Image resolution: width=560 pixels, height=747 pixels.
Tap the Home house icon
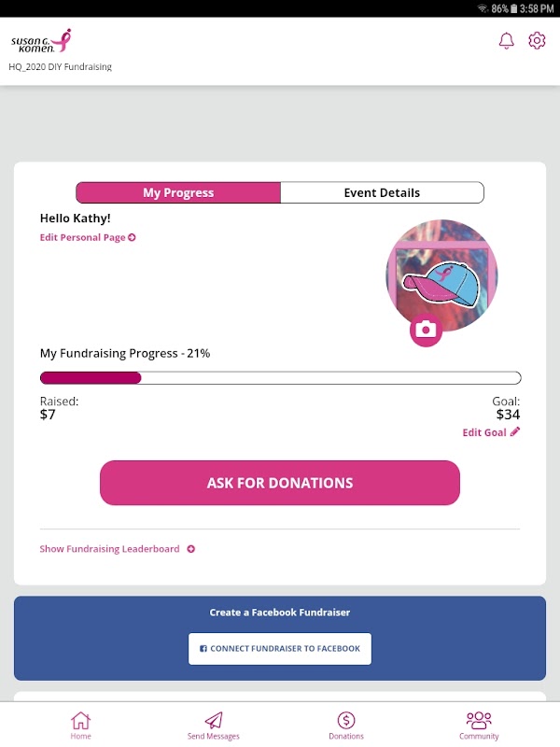coord(81,721)
